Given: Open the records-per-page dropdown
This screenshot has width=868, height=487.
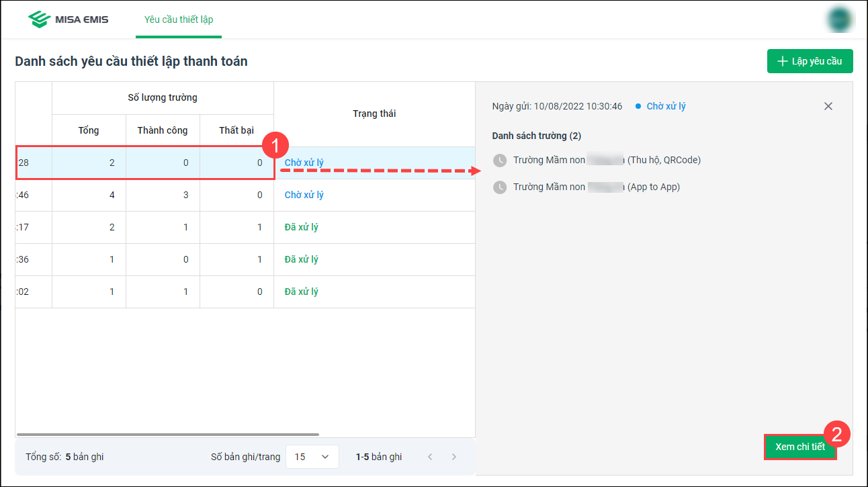Looking at the screenshot, I should click(312, 457).
